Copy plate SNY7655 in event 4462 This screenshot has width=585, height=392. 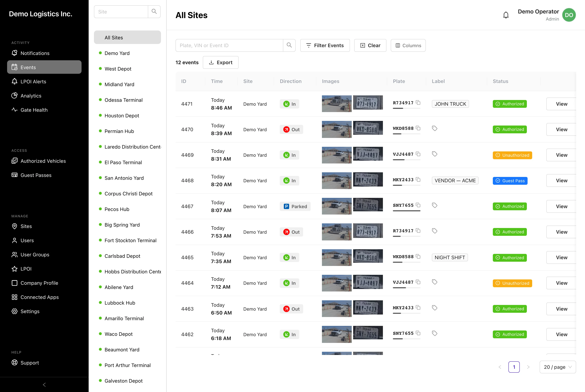click(418, 333)
